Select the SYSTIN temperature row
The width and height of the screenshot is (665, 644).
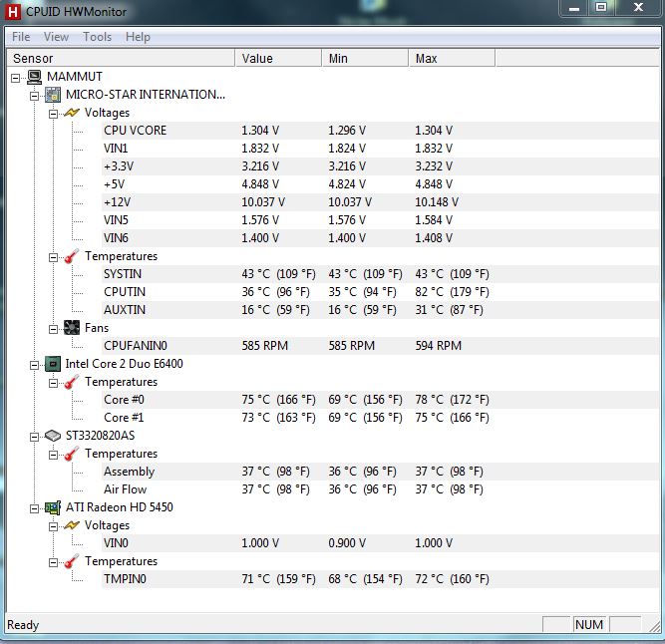pos(381,274)
